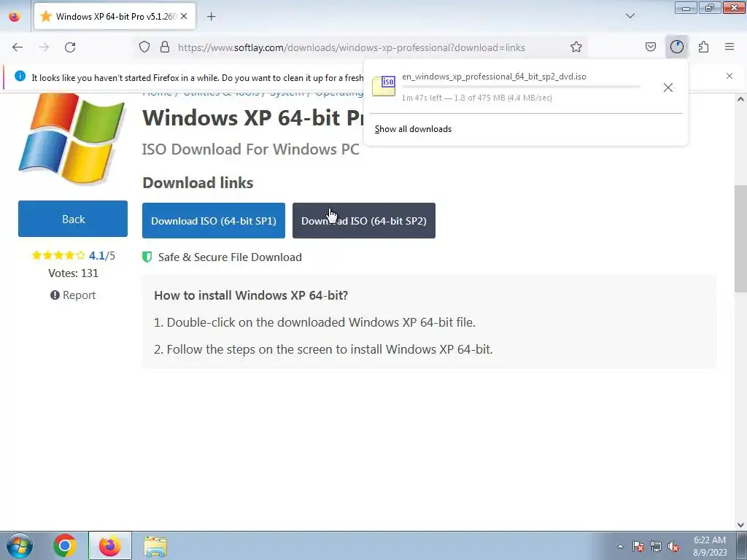Click the scrollbar up arrow

point(741,99)
